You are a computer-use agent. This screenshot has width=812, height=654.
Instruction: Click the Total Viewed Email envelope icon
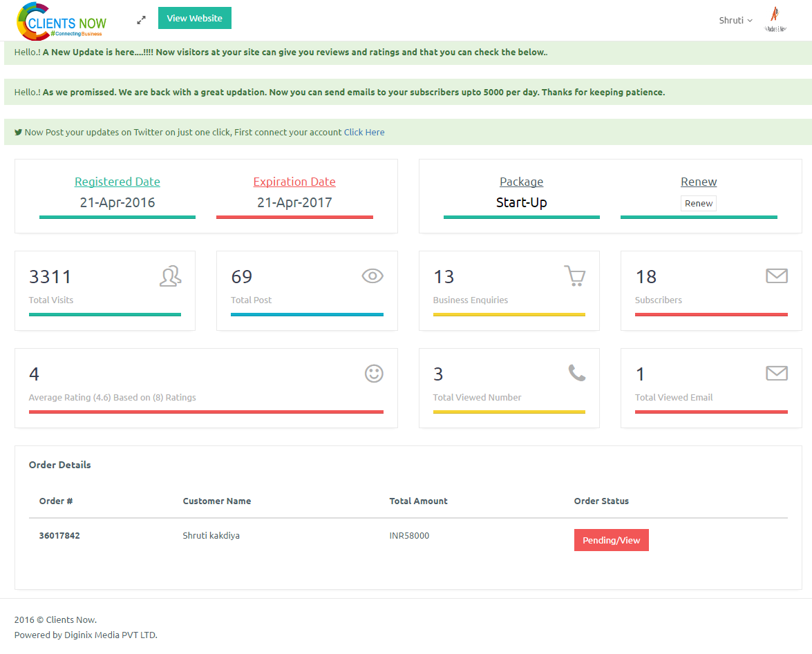(777, 373)
